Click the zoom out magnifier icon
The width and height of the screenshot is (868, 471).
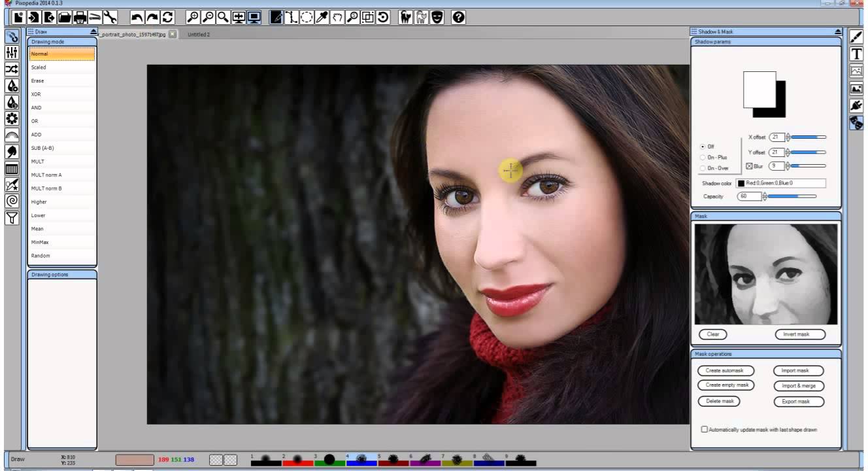pos(208,18)
